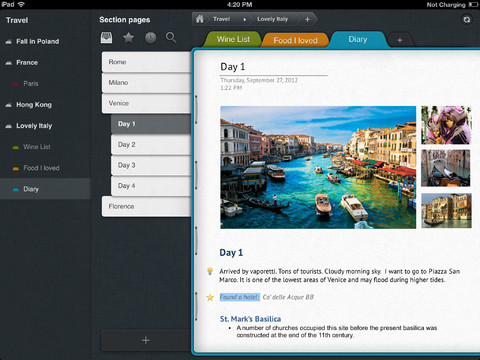Add a new page with bottom plus
The width and height of the screenshot is (480, 360).
click(146, 340)
